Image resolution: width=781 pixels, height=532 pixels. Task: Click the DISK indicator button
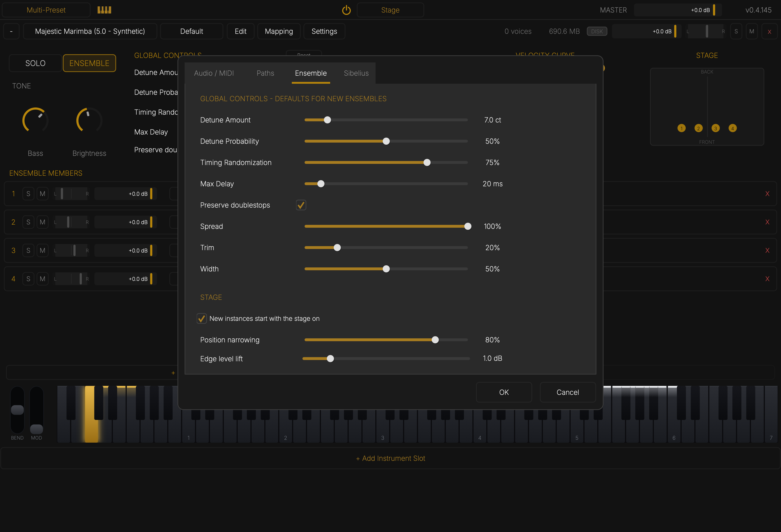(597, 31)
